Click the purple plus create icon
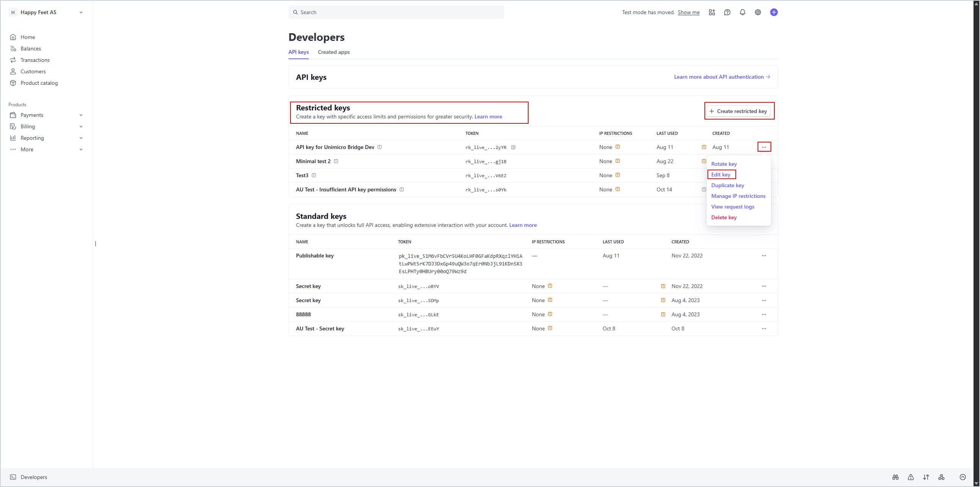 774,12
